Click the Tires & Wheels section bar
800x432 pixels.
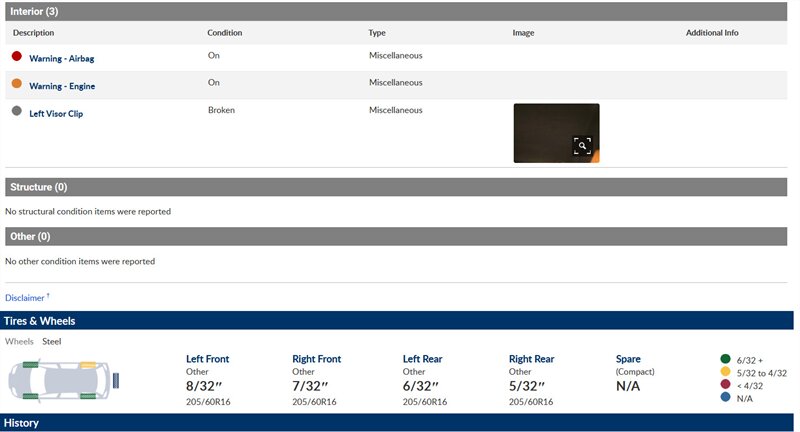click(400, 321)
